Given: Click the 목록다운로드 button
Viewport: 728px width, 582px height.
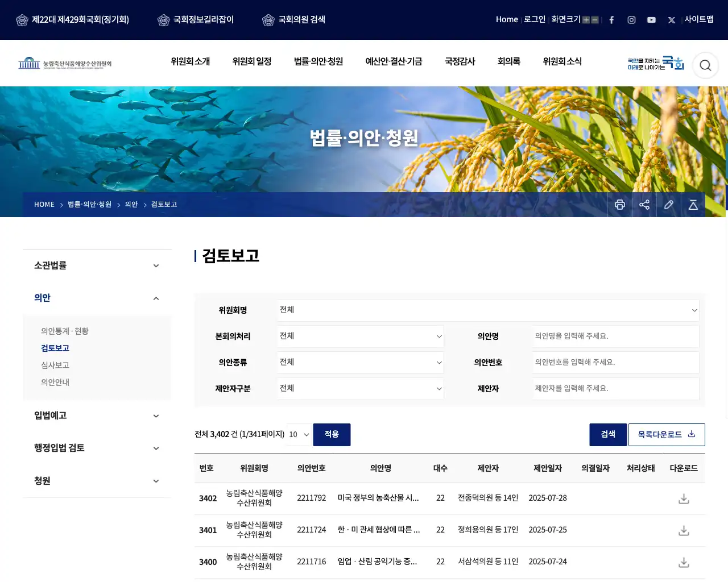Looking at the screenshot, I should point(667,435).
